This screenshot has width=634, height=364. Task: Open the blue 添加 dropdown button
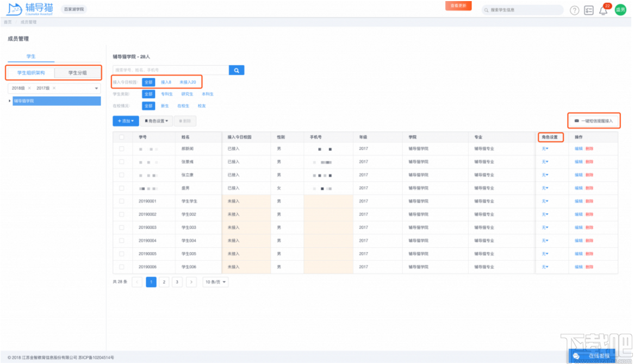click(126, 121)
